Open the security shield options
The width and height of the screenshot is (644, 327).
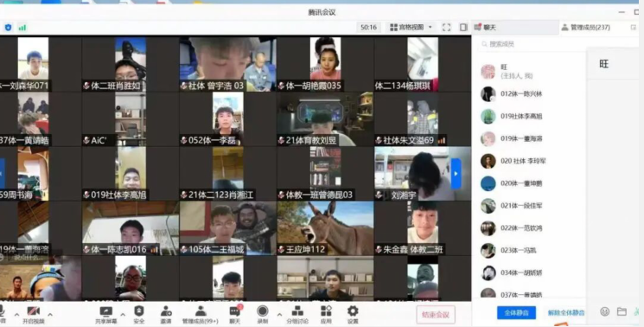click(139, 315)
